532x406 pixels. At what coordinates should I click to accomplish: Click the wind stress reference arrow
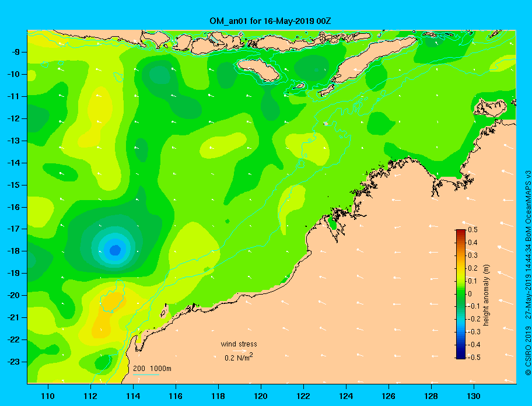coord(240,351)
